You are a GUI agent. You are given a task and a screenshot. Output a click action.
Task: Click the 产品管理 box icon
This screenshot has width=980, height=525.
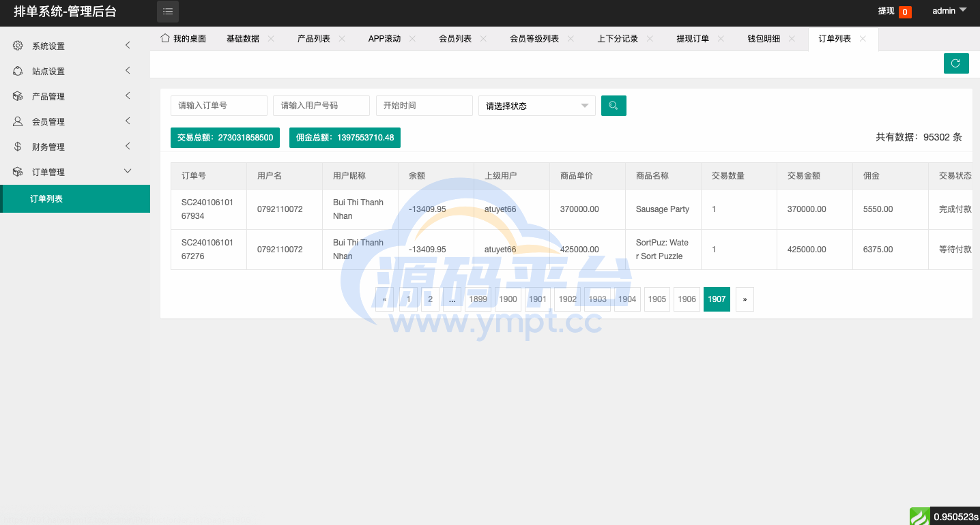[x=18, y=96]
